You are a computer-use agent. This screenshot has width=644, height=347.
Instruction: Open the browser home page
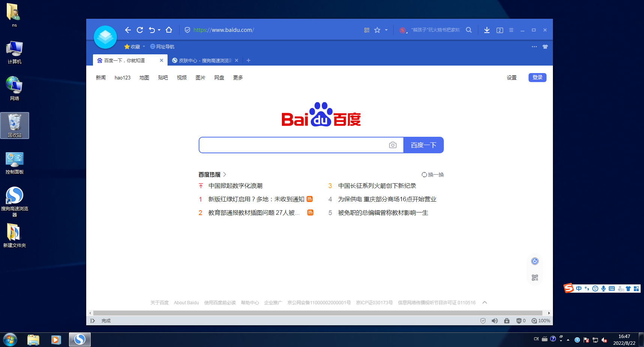click(x=169, y=30)
